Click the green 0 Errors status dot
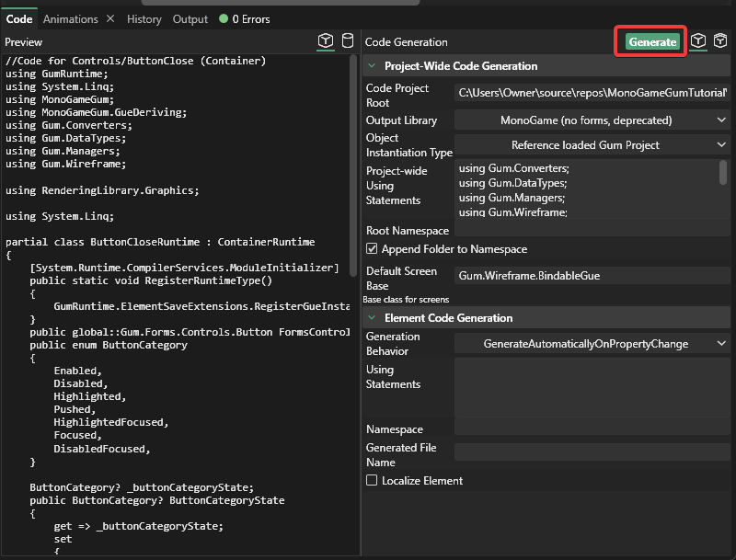Screen dimensions: 736x560 (224, 19)
